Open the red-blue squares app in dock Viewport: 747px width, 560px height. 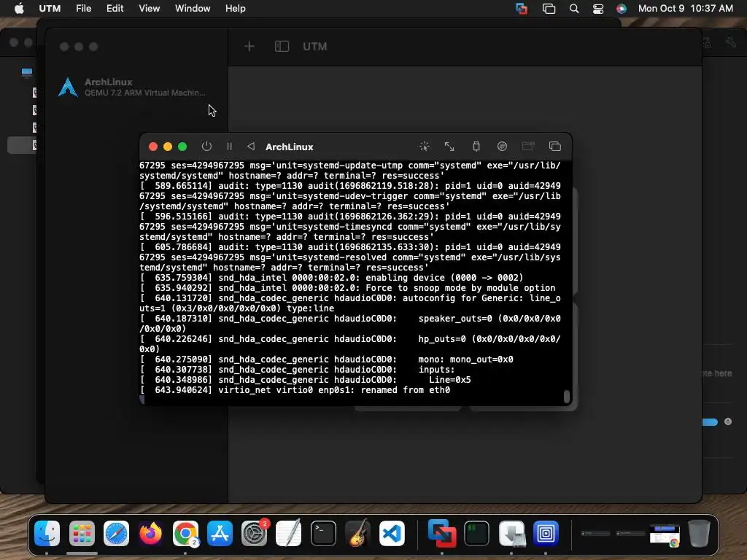442,533
